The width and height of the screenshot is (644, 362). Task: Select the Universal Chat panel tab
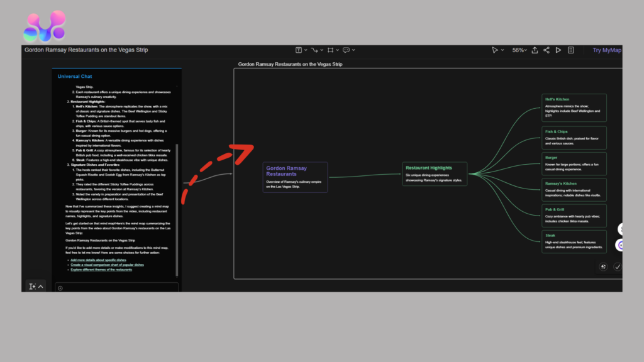click(75, 76)
